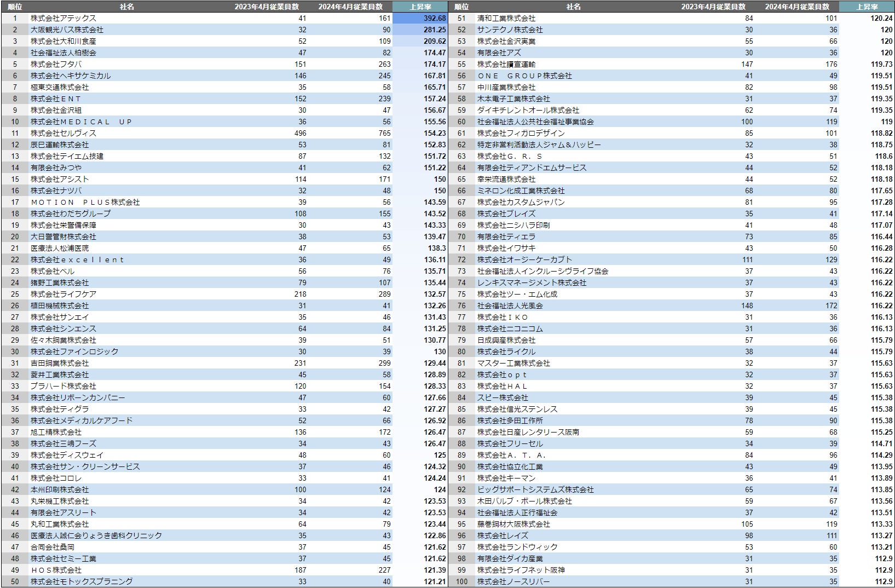Select 2023 headcount 187 for ＨＯＳ株式会社
This screenshot has width=895, height=588.
tap(300, 570)
